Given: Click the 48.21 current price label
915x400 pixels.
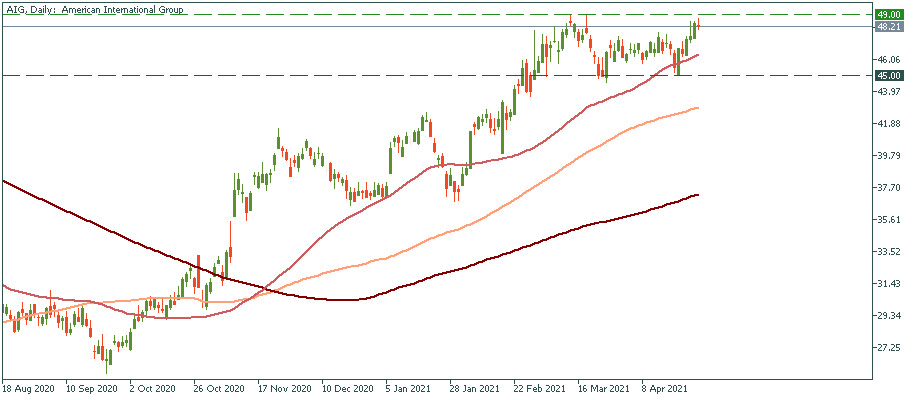Looking at the screenshot, I should pos(888,27).
